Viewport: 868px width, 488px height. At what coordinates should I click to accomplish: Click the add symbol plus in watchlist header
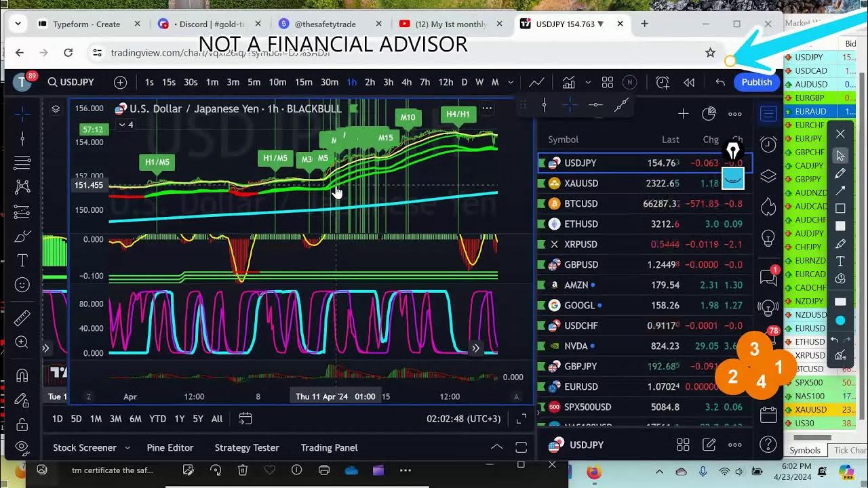click(683, 114)
